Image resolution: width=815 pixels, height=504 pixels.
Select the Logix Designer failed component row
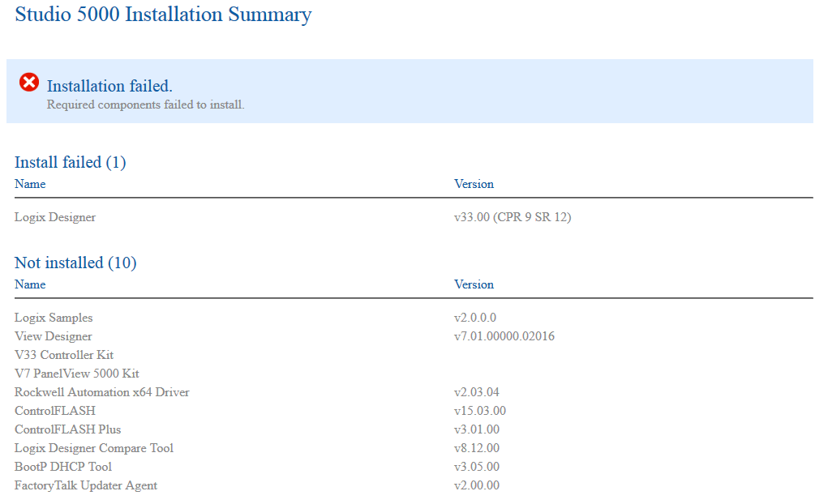point(55,217)
